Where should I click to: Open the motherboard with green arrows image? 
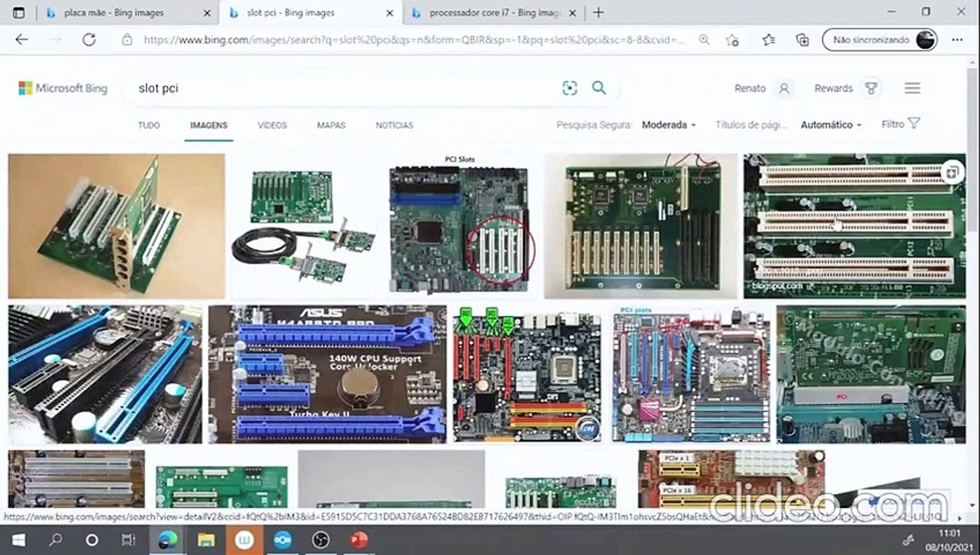pos(527,374)
